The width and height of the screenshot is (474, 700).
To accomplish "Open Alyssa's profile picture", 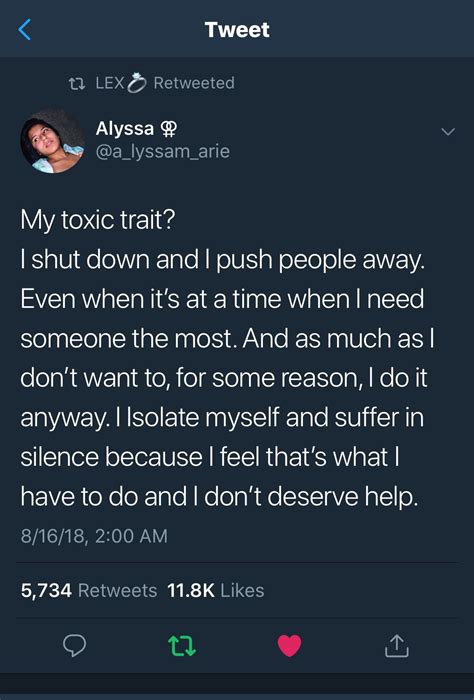I will [x=52, y=140].
